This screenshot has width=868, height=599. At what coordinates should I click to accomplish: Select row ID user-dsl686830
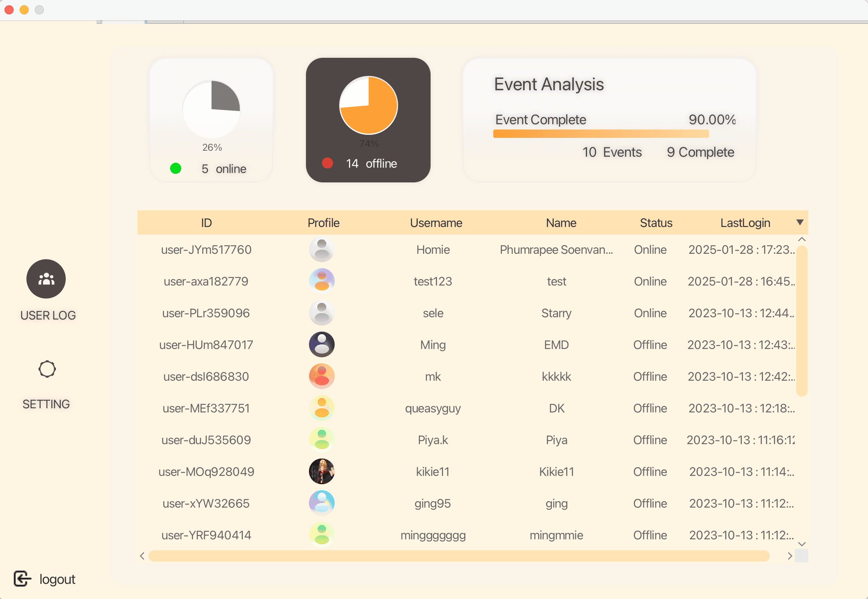(x=206, y=377)
